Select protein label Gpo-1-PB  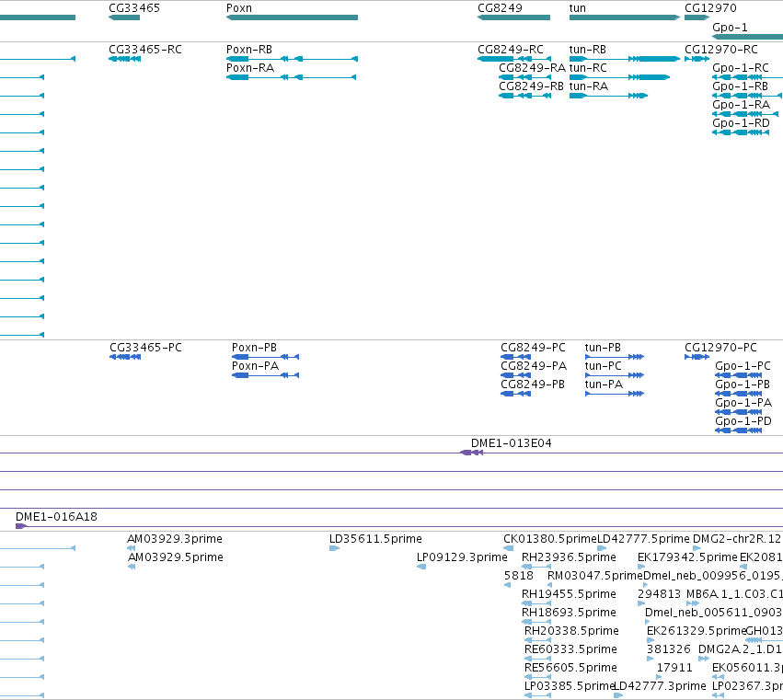click(743, 384)
